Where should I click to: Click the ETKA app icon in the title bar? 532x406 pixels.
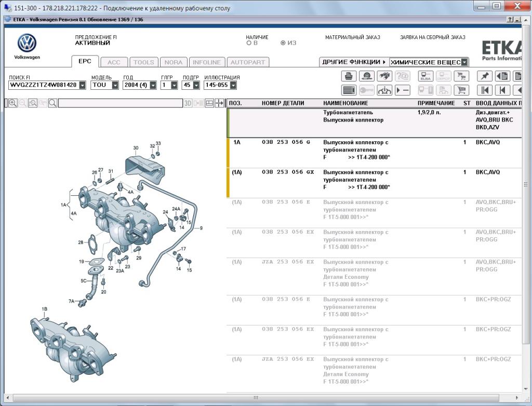point(8,19)
